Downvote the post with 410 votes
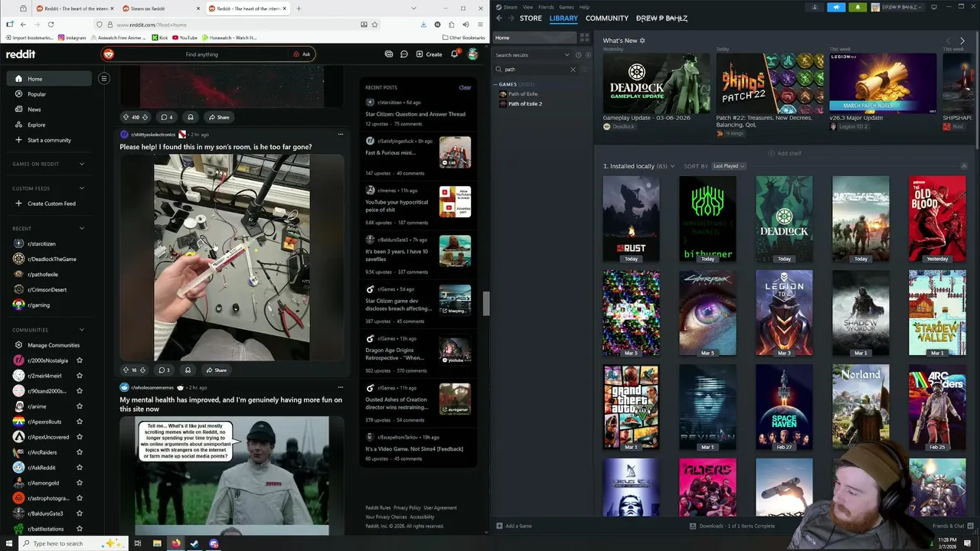 coord(145,117)
